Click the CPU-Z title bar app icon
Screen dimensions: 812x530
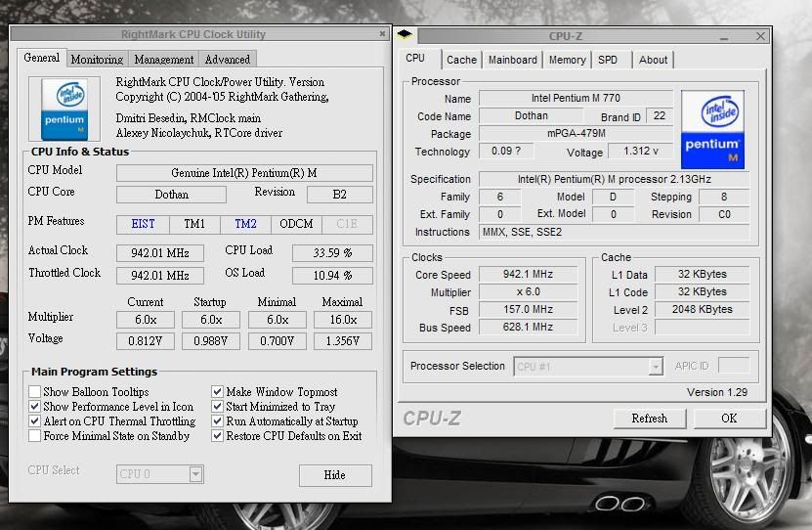(405, 34)
